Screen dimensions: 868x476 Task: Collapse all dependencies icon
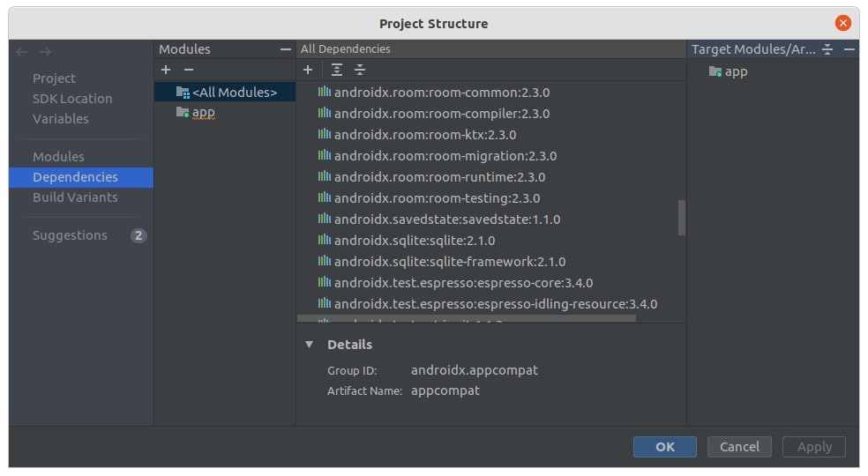(x=360, y=70)
